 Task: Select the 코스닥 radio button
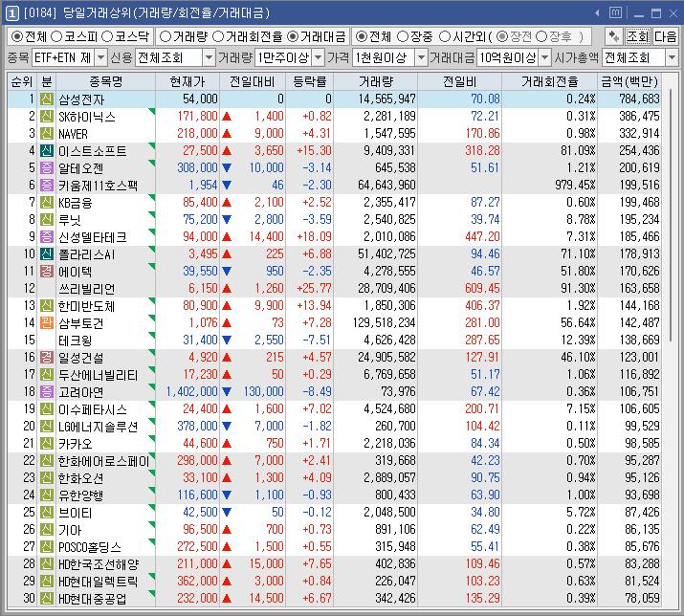point(107,36)
